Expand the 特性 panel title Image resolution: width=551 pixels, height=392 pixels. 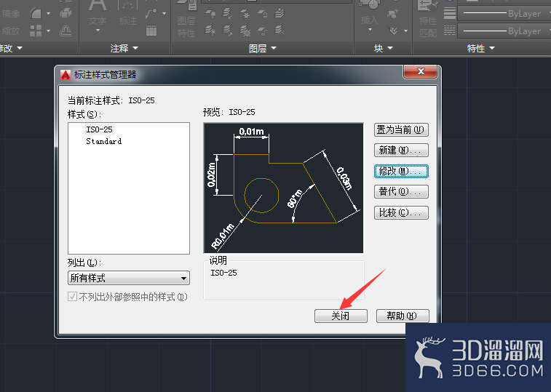480,48
